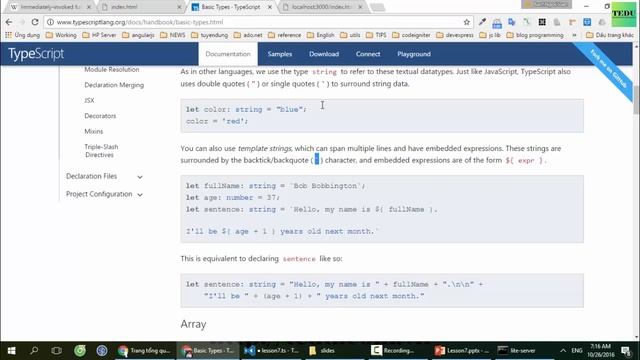Click the Fork me on GitHub ribbon
640x360 pixels.
coord(607,69)
